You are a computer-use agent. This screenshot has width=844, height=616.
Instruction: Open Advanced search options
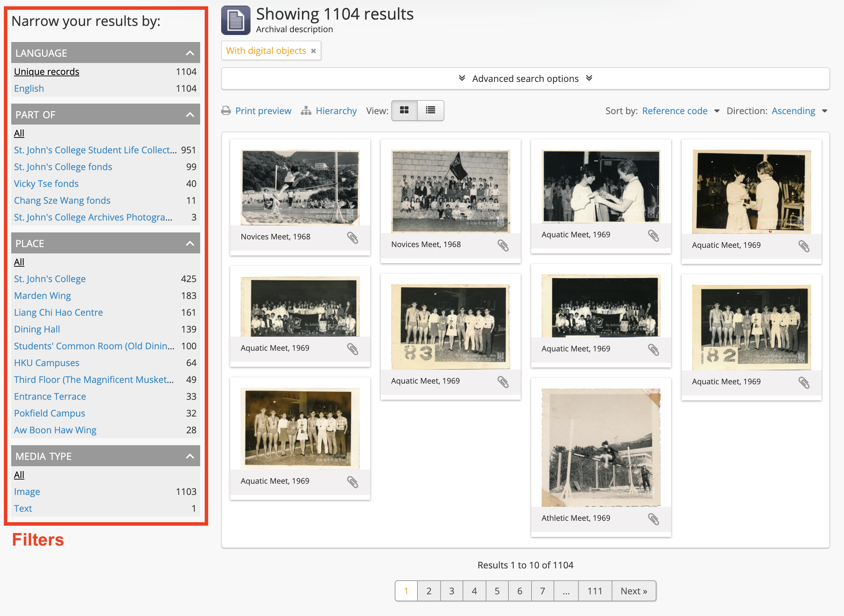[525, 79]
